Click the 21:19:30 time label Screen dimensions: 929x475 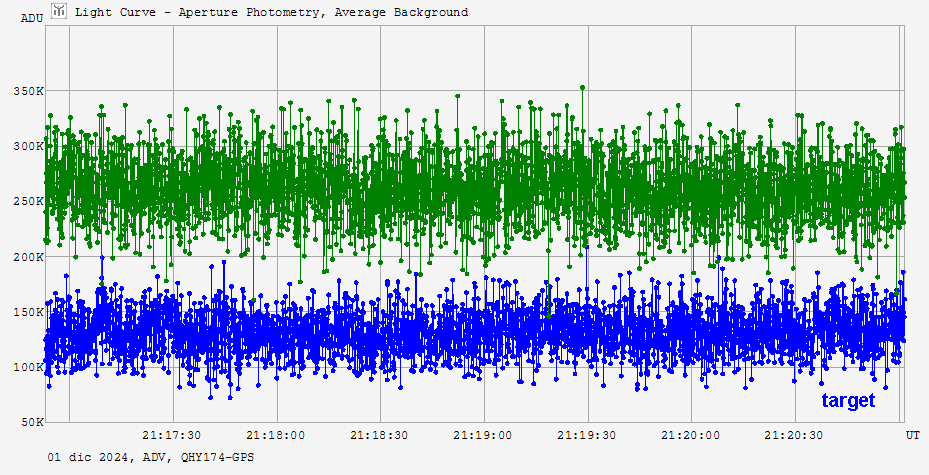[587, 435]
